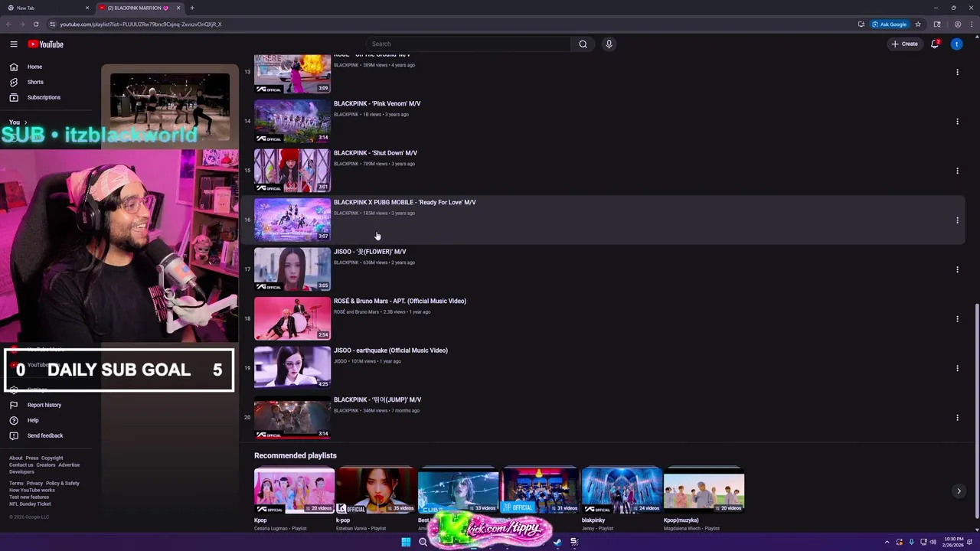Open the account avatar menu

click(956, 44)
